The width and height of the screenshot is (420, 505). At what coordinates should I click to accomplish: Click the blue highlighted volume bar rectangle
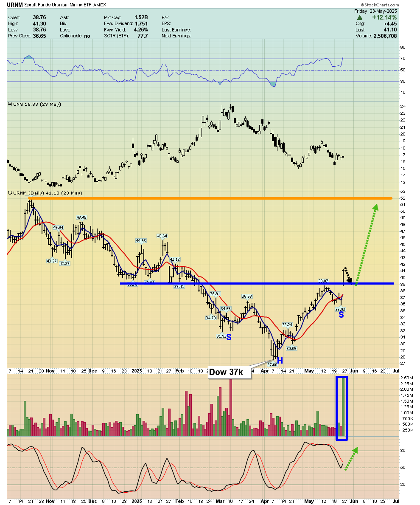point(342,409)
